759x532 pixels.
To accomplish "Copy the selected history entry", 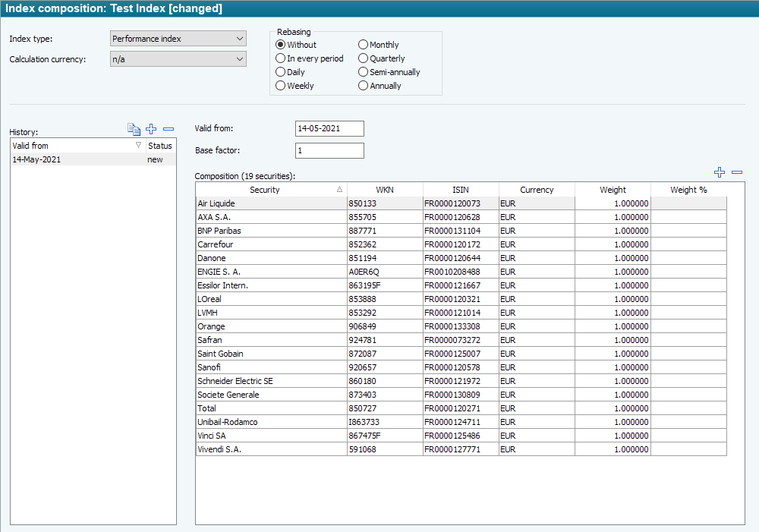I will pyautogui.click(x=134, y=130).
